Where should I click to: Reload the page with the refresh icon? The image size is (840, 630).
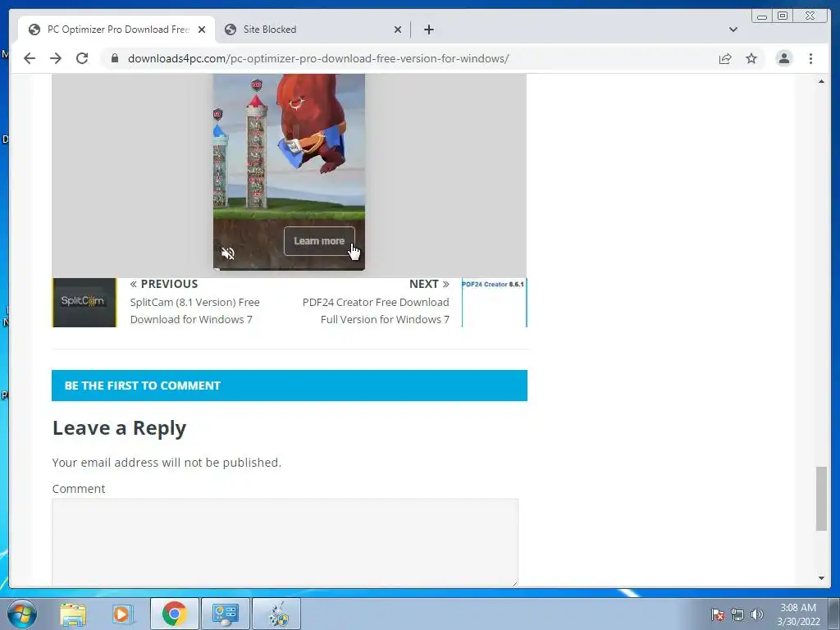pos(82,58)
